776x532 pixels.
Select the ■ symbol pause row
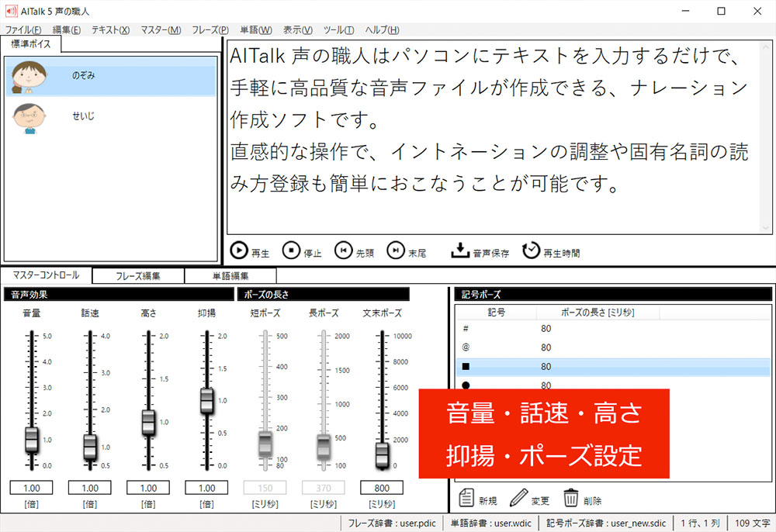pos(613,366)
